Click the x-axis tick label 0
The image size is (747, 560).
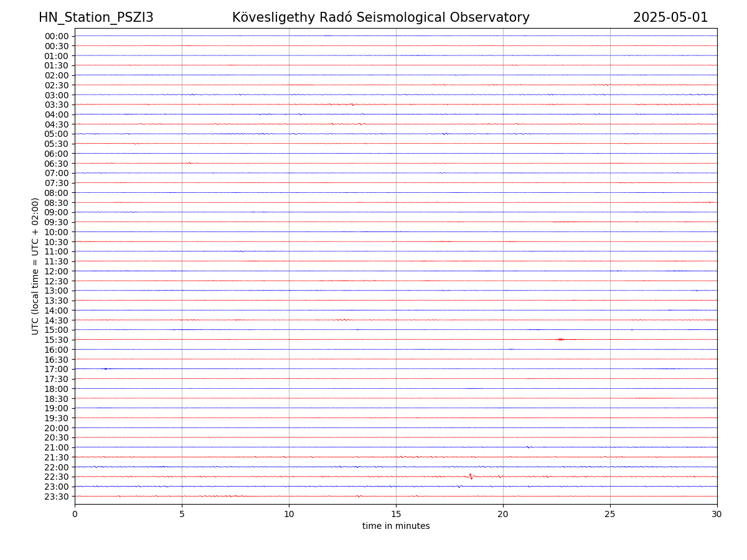pos(75,514)
